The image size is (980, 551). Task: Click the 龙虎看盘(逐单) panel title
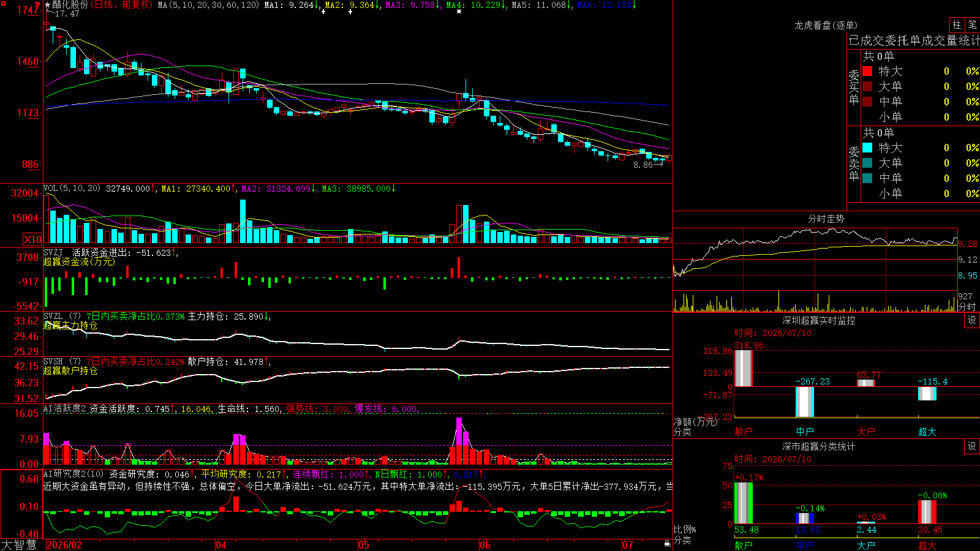[x=826, y=25]
